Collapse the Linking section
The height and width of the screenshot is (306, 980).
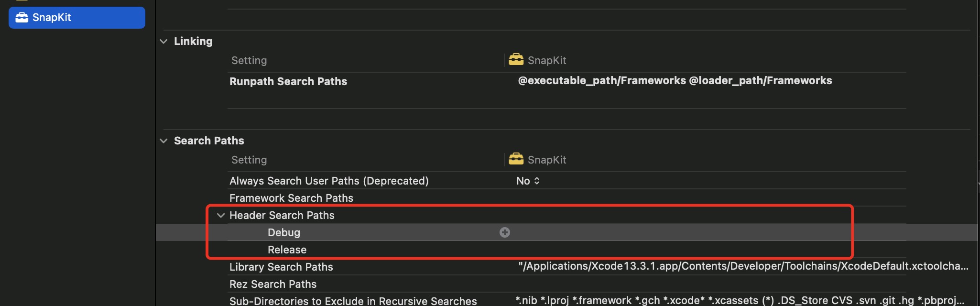[x=163, y=42]
